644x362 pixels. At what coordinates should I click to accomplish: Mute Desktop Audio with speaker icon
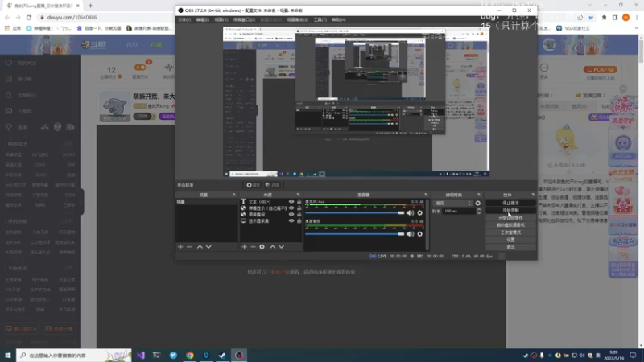coord(410,234)
